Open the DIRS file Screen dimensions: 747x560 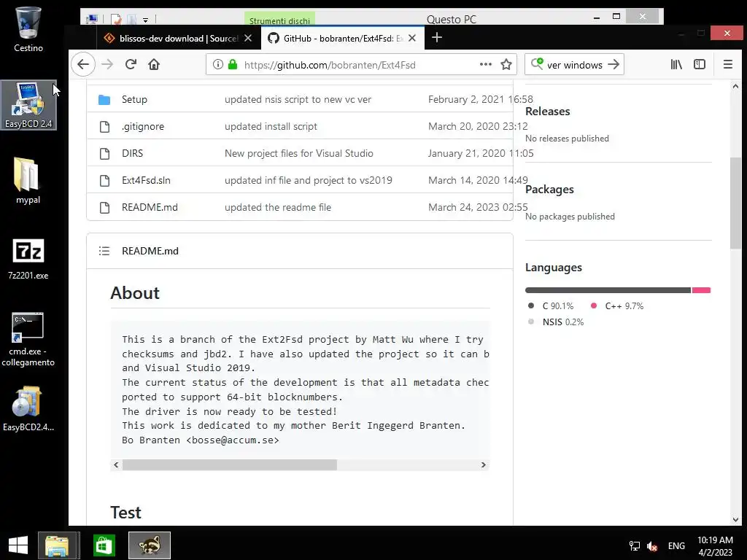point(132,153)
